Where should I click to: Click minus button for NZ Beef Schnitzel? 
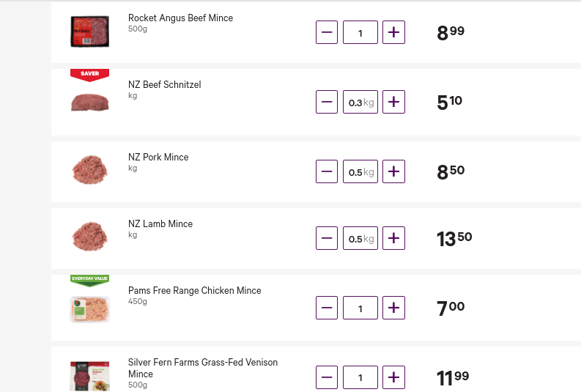pyautogui.click(x=327, y=102)
